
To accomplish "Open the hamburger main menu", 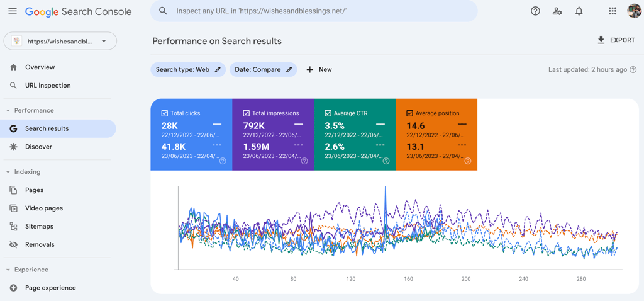I will (13, 11).
